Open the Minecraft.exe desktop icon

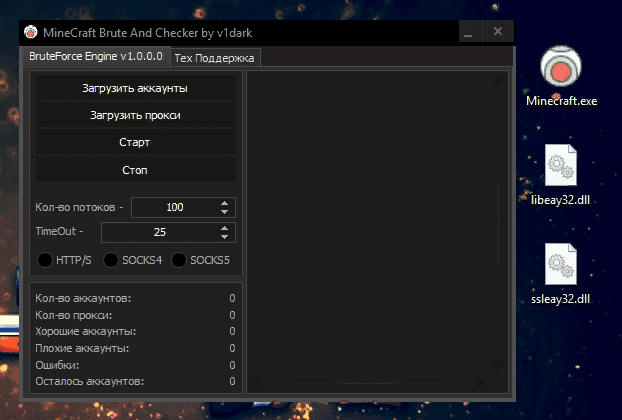click(x=561, y=66)
